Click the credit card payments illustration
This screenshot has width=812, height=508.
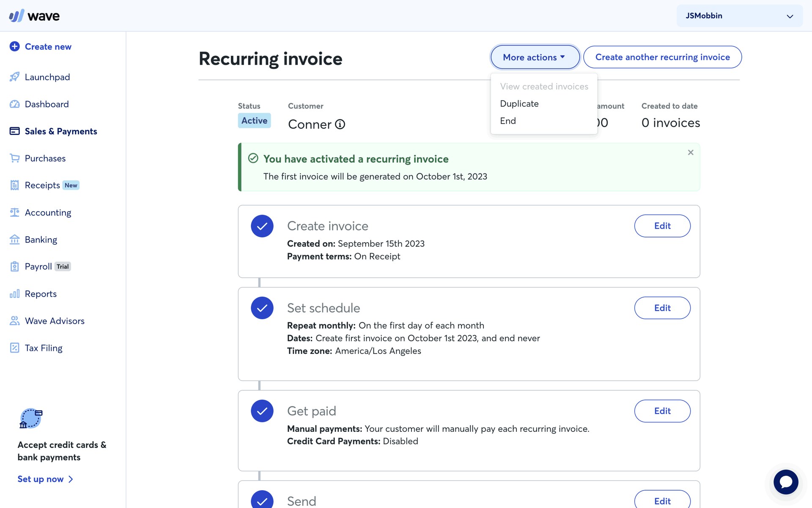31,419
